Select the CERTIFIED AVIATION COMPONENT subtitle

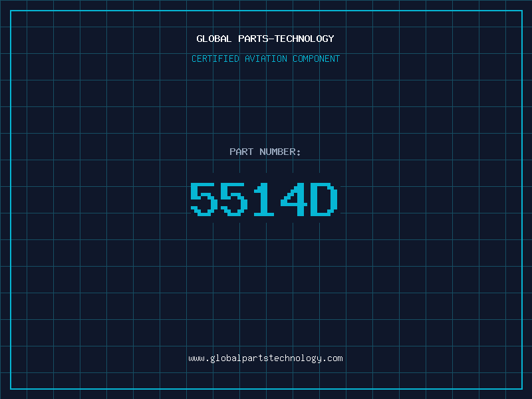click(265, 59)
